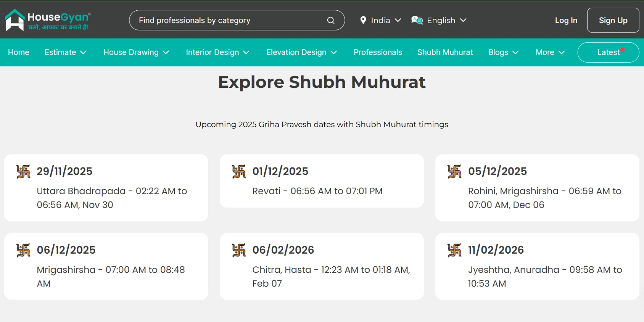This screenshot has height=322, width=644.
Task: Go to the Home page
Action: 19,52
